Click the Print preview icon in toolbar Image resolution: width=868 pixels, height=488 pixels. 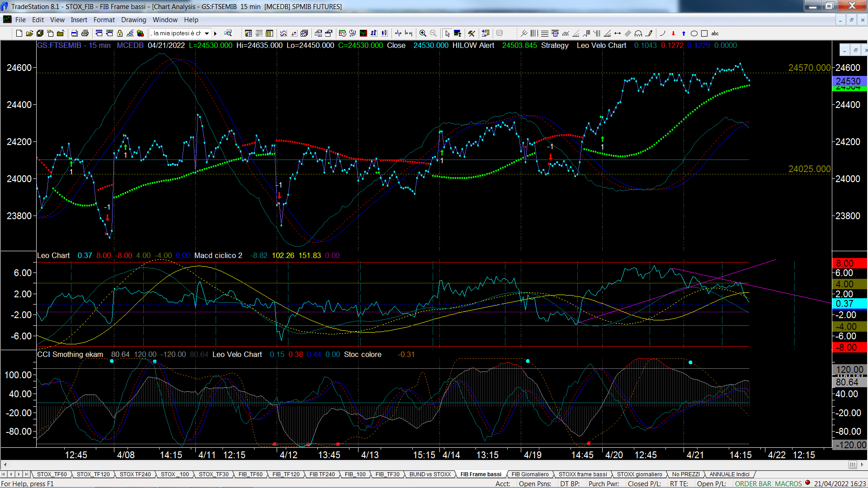pyautogui.click(x=75, y=33)
